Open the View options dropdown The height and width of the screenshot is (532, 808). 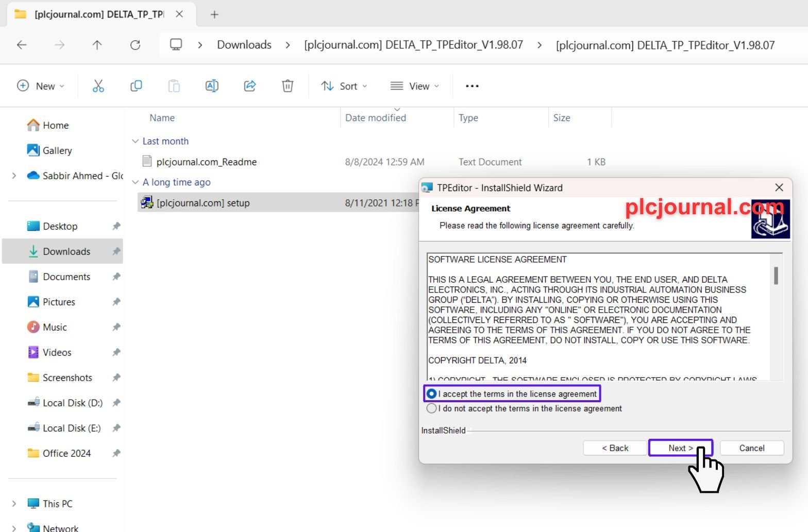pos(415,86)
